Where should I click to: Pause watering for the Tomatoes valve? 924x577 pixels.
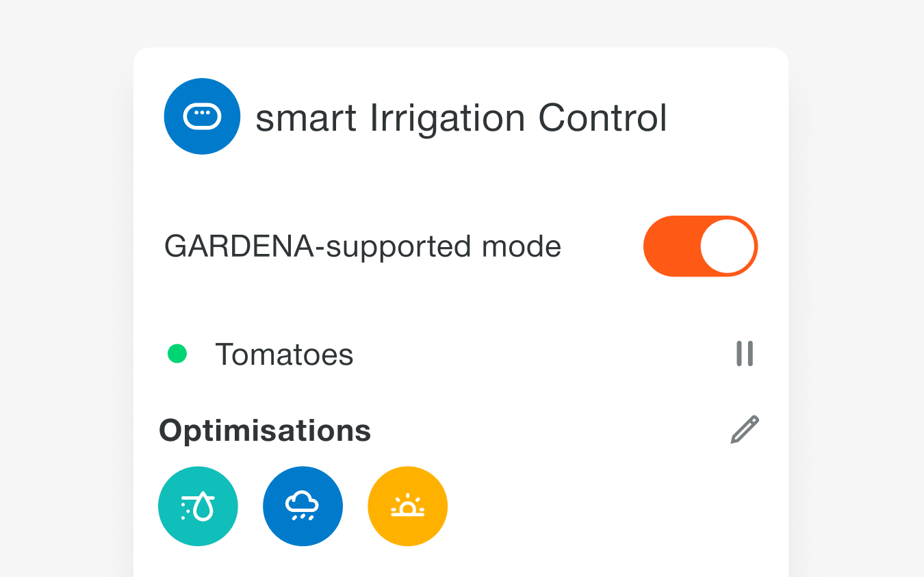[745, 354]
